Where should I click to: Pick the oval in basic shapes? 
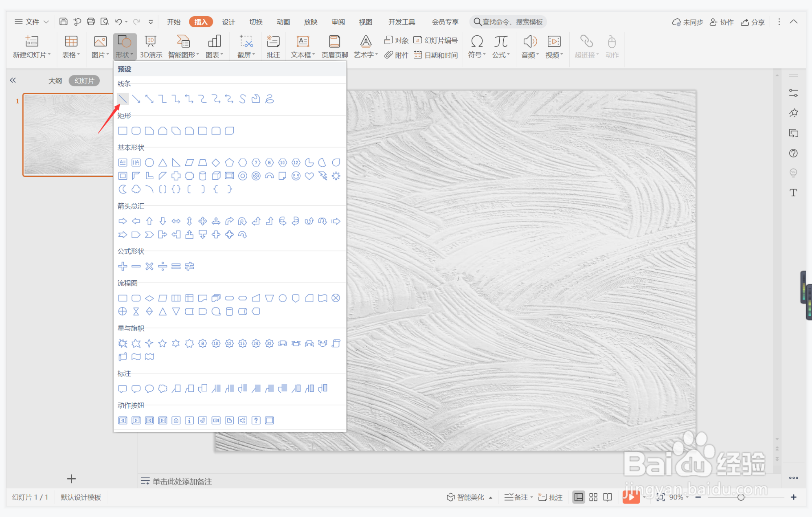point(149,163)
